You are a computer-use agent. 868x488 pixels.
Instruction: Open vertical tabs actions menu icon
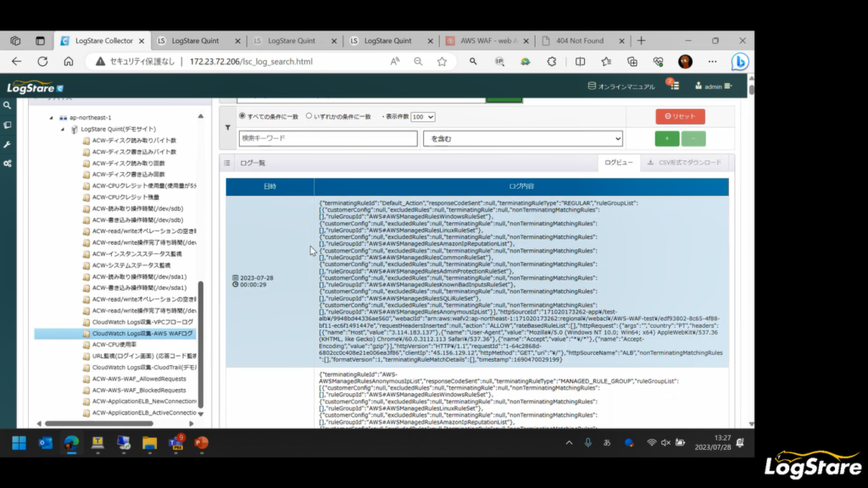pyautogui.click(x=40, y=41)
